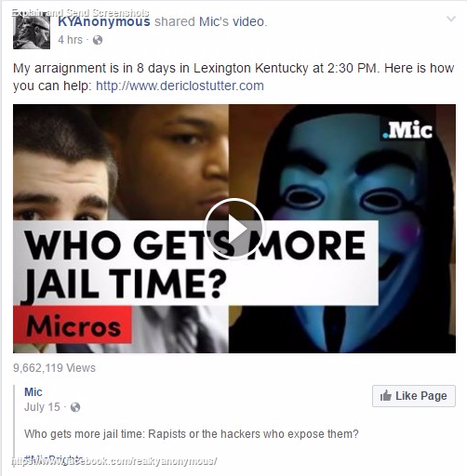Open KYAnonymous profile picture
The height and width of the screenshot is (476, 467).
coord(32,31)
